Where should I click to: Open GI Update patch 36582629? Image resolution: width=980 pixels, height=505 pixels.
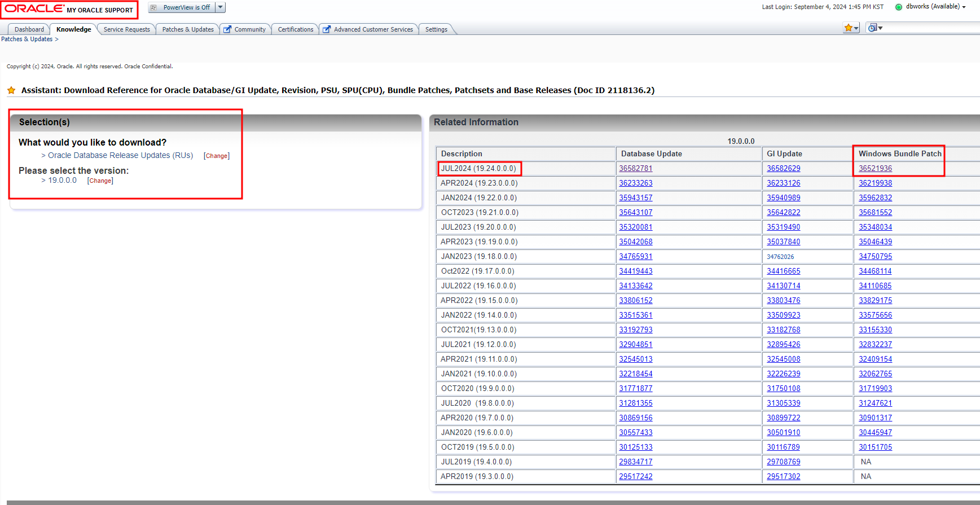tap(783, 169)
